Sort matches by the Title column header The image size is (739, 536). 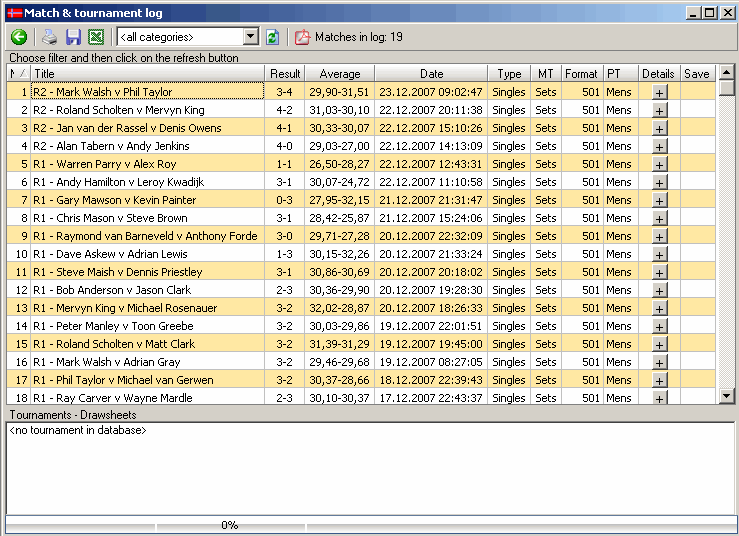tap(147, 74)
